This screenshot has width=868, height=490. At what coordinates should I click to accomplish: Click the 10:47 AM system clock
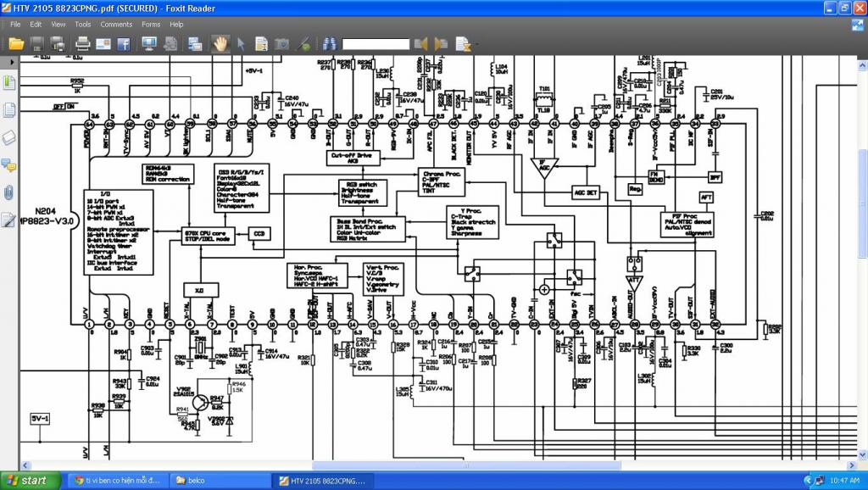(844, 481)
